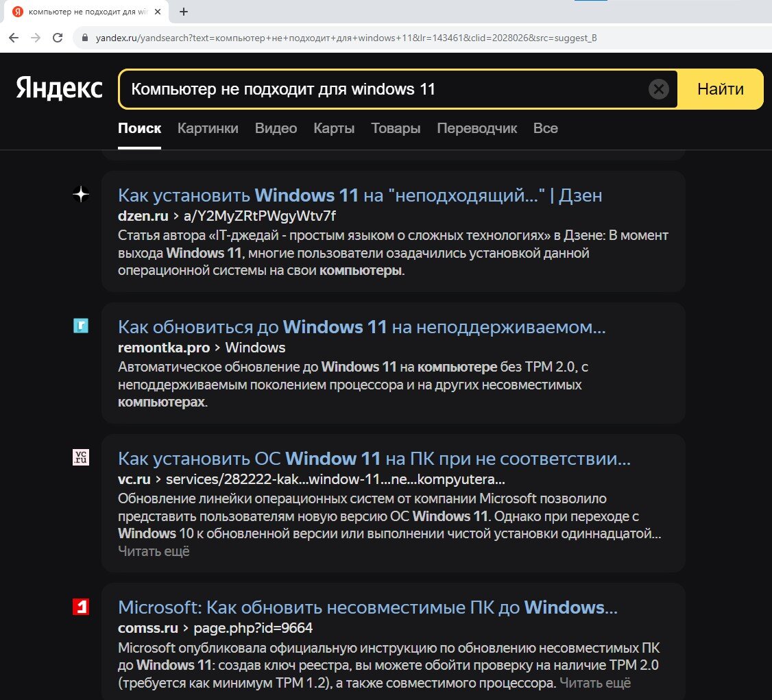Close the Yandex search browser tab
772x700 pixels.
158,12
